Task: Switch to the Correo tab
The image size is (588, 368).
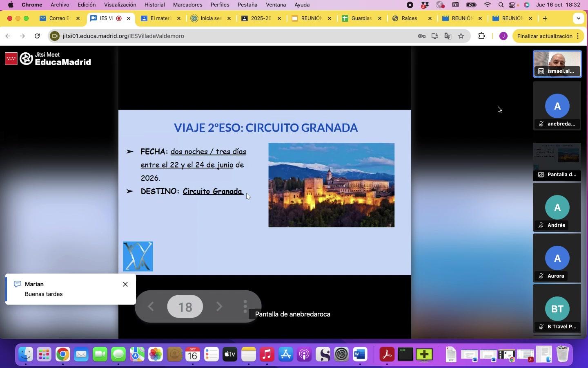Action: [x=60, y=18]
